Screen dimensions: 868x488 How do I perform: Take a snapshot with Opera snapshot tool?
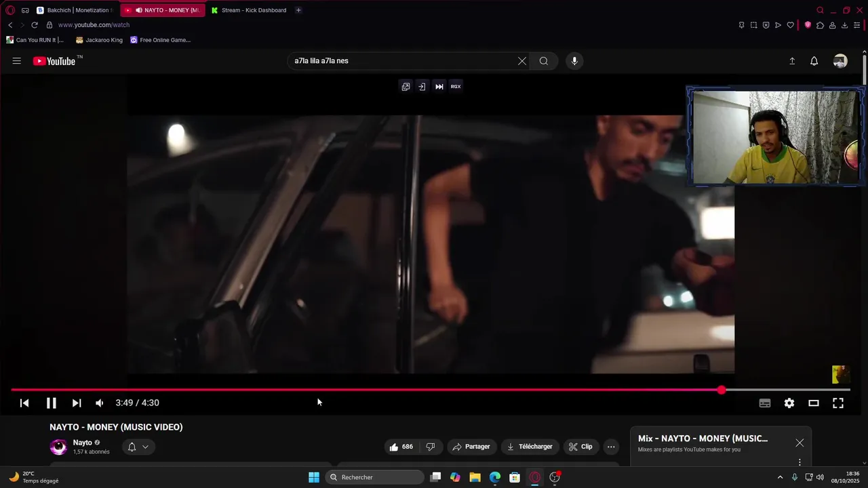[x=753, y=25]
